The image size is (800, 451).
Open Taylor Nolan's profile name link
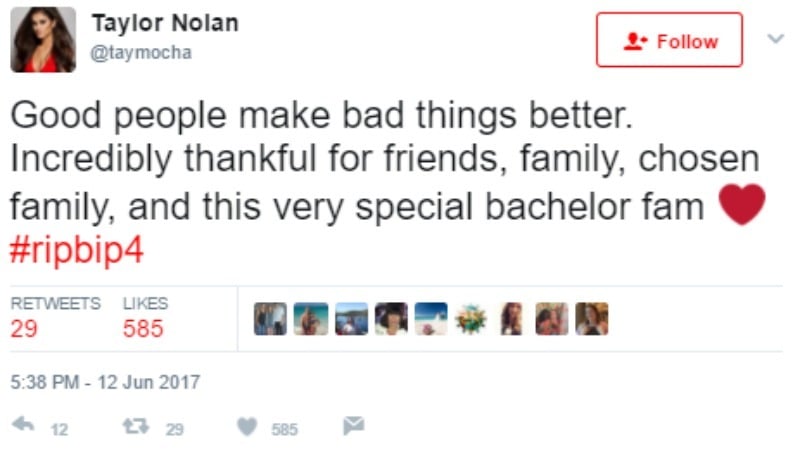(165, 23)
